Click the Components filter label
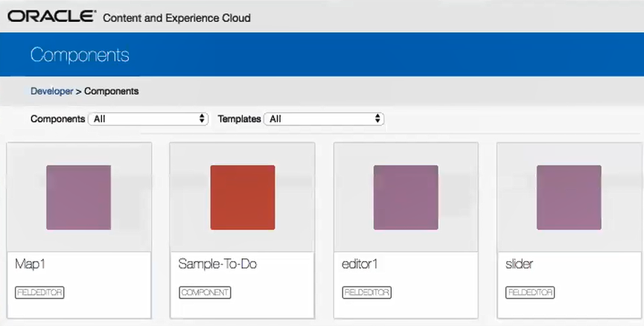This screenshot has width=644, height=326. pyautogui.click(x=57, y=119)
